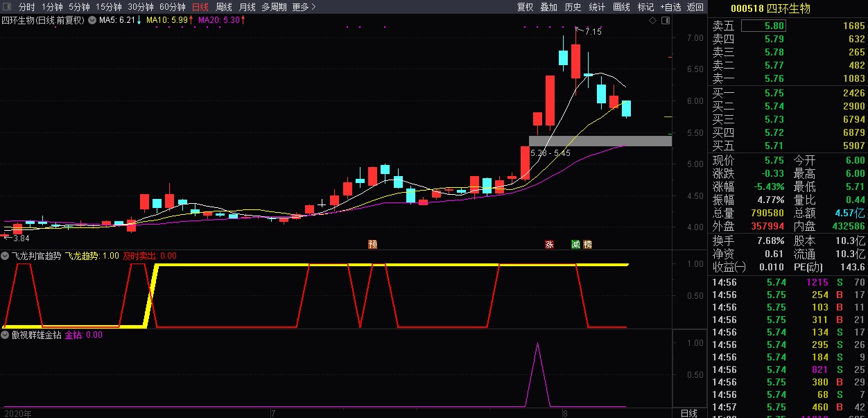
Task: Click the red 涨 marker icon
Action: click(x=550, y=244)
